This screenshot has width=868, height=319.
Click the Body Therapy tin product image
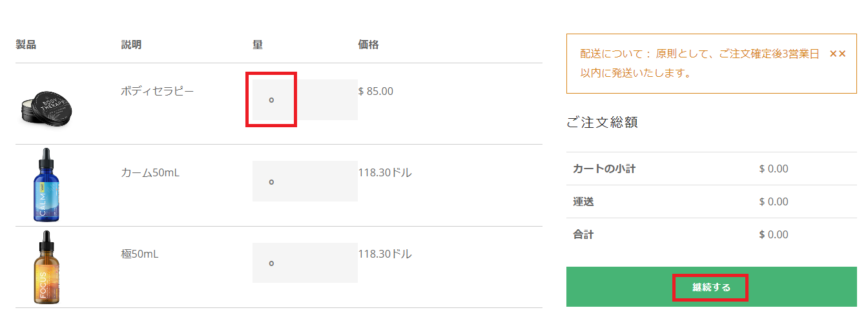click(x=45, y=103)
